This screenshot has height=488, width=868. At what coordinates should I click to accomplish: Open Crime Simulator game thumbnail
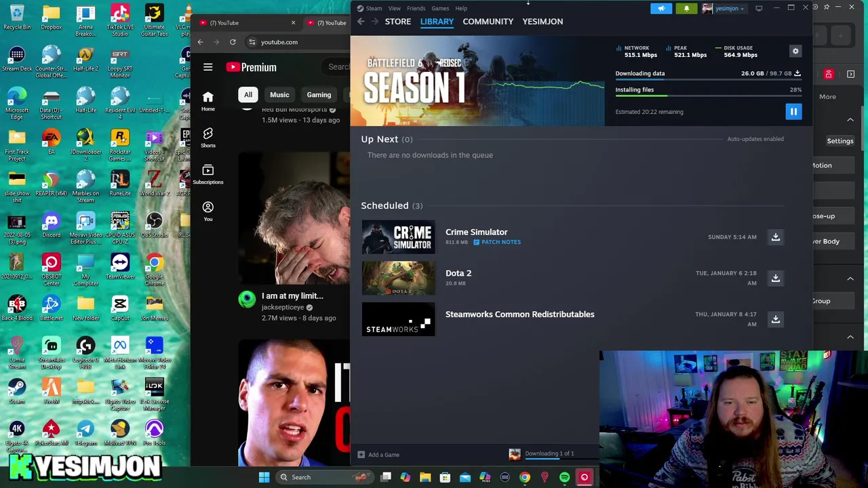coord(398,237)
